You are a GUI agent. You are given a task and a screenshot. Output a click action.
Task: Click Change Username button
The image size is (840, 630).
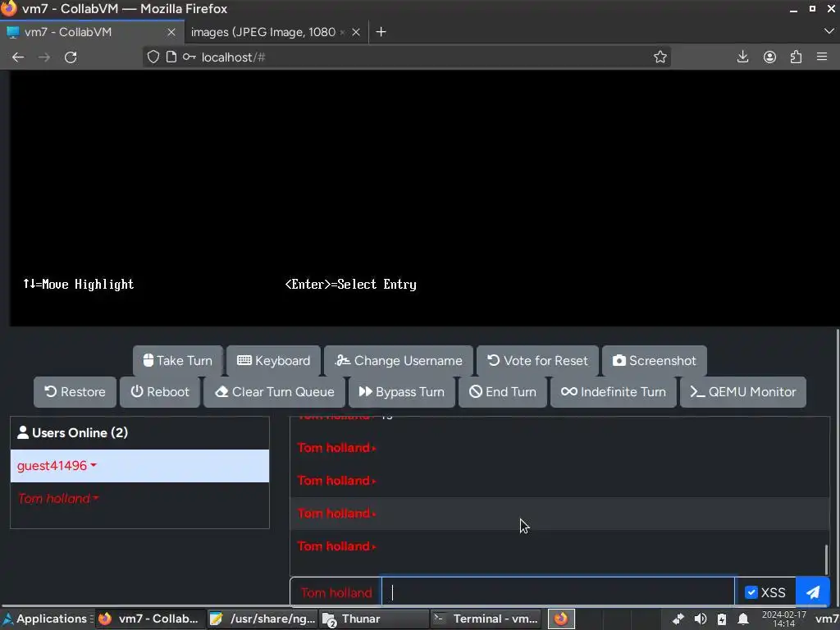click(x=399, y=361)
